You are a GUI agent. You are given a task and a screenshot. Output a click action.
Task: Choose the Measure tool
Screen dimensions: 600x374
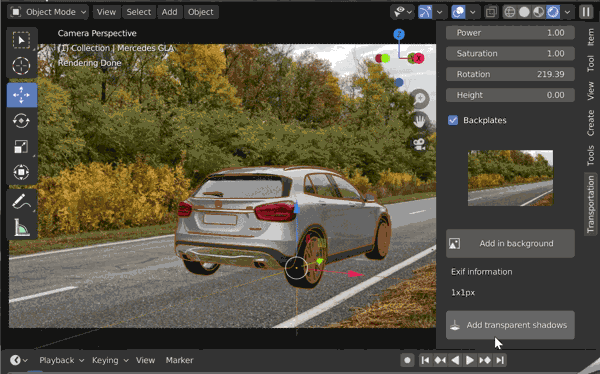coord(21,227)
